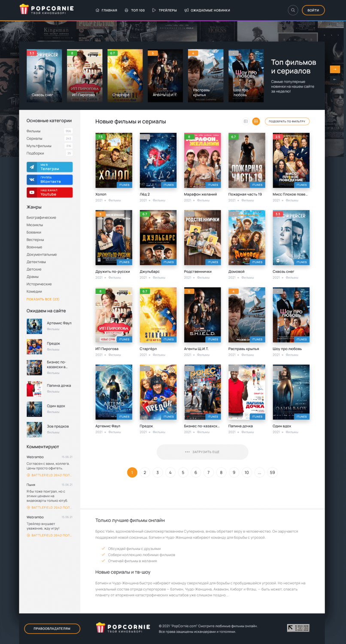346x644 pixels.
Task: Open the Мисс Плохое поведение poster
Action: [x=291, y=160]
